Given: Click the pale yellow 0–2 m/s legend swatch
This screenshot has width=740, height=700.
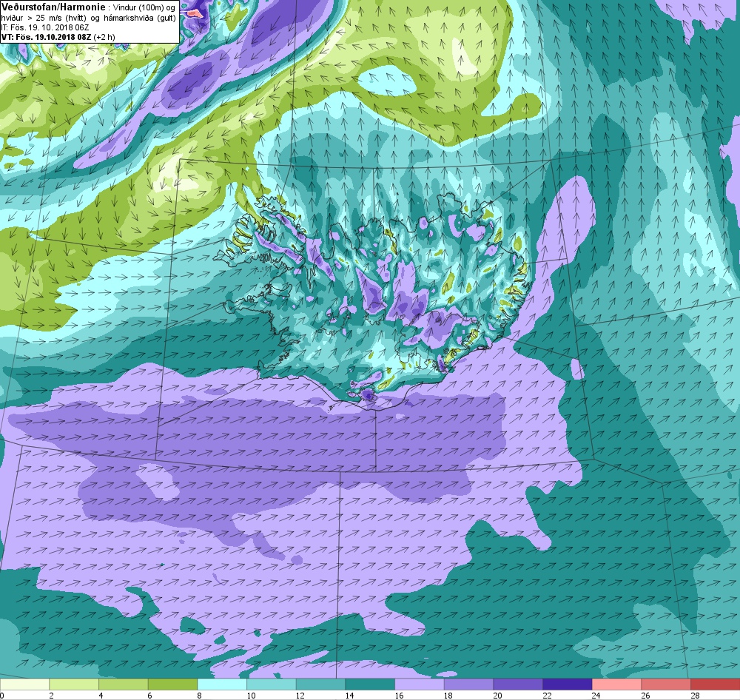Looking at the screenshot, I should [x=24, y=684].
